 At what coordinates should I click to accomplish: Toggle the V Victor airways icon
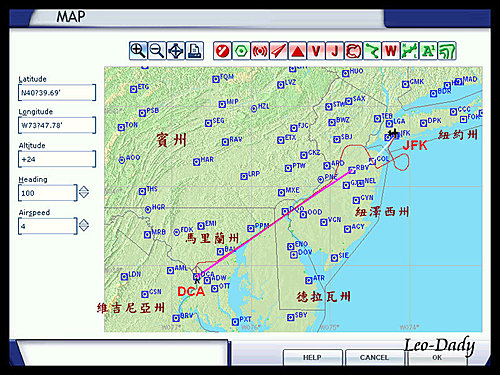tap(316, 51)
